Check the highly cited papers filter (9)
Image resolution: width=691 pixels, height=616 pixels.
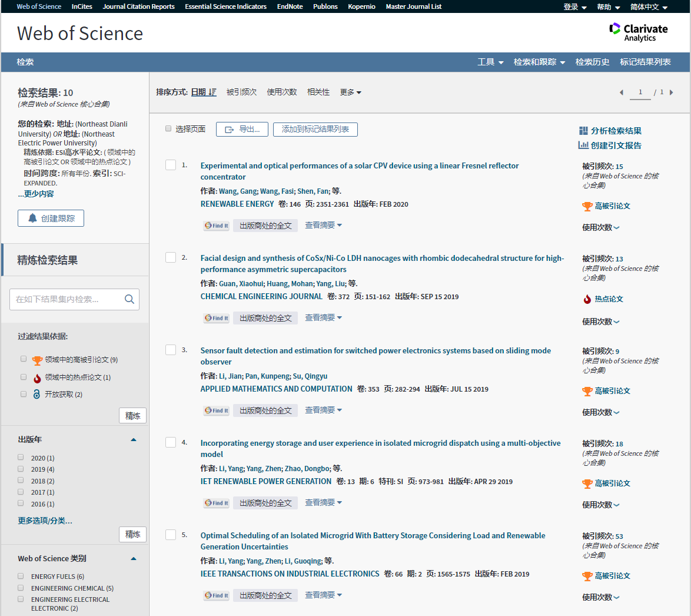pos(24,359)
